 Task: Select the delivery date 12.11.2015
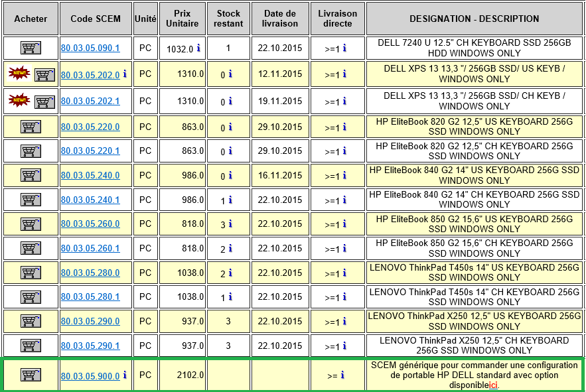(x=280, y=74)
